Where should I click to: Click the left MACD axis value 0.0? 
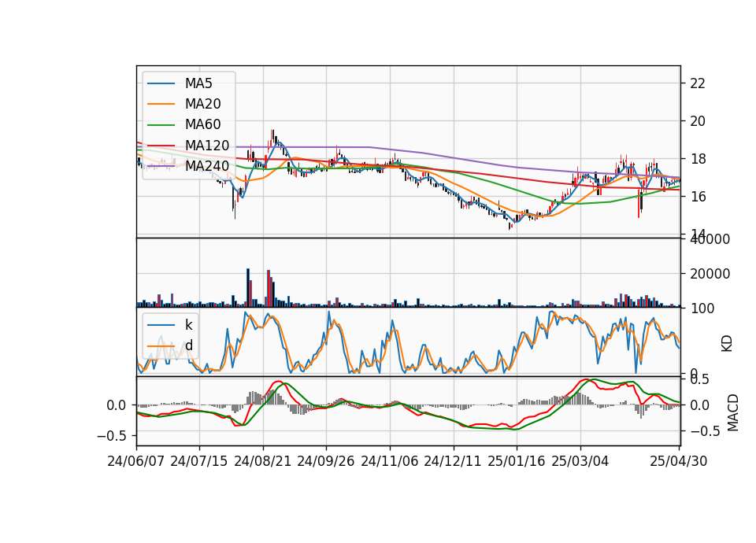click(x=117, y=405)
